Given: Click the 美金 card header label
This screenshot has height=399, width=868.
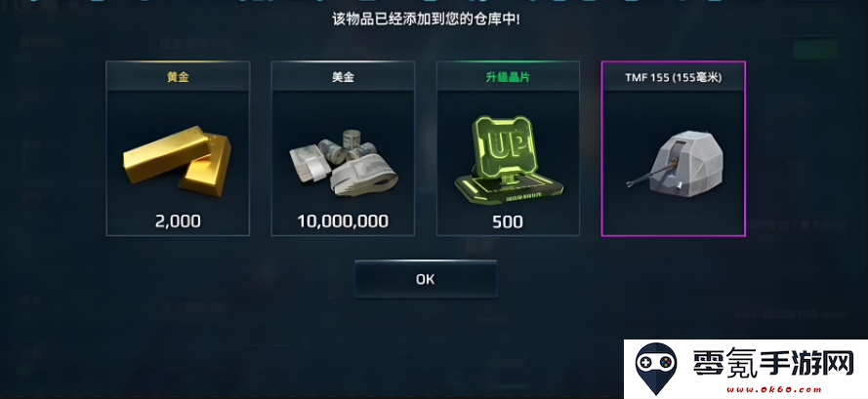Looking at the screenshot, I should [x=343, y=77].
